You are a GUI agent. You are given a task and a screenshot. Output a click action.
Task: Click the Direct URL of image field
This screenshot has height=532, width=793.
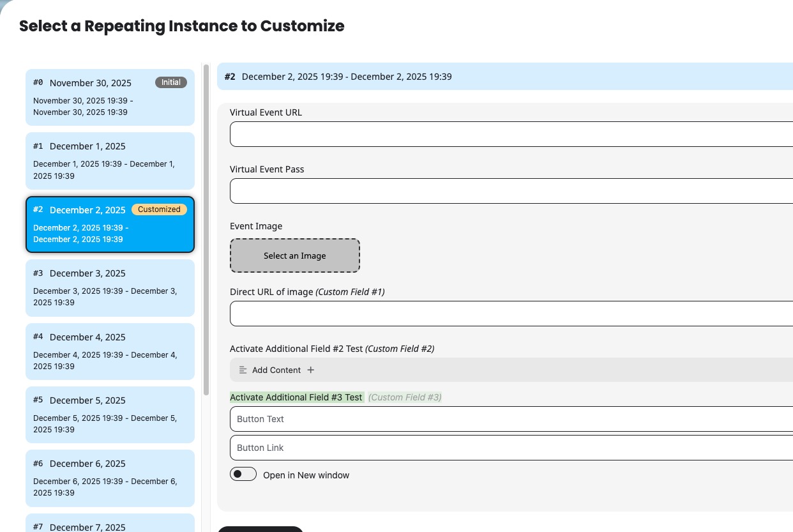click(x=511, y=314)
